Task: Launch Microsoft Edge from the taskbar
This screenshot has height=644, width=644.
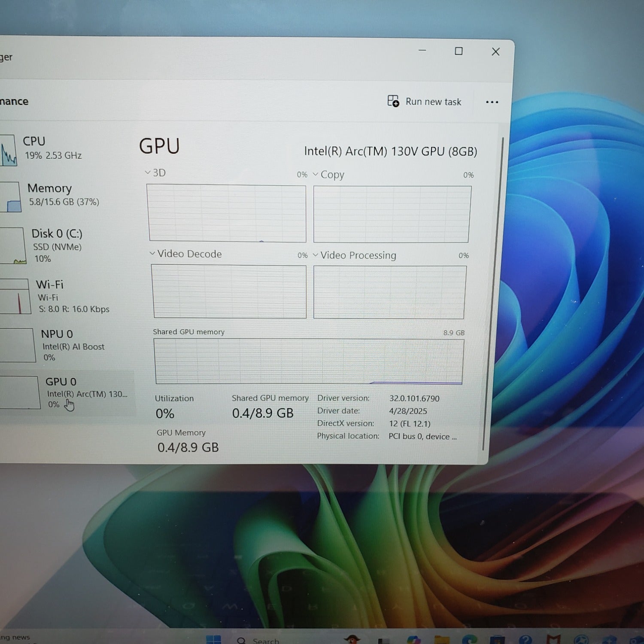Action: 470,640
